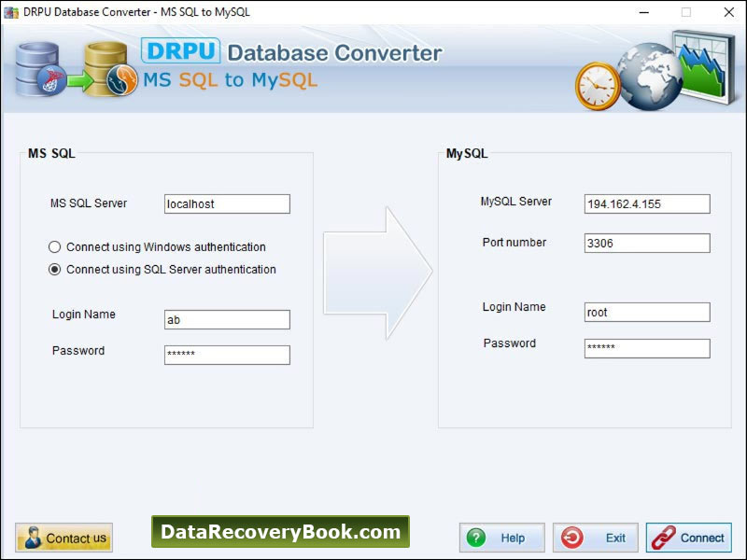The height and width of the screenshot is (560, 747).
Task: Select Connect using Windows authentication
Action: point(56,246)
